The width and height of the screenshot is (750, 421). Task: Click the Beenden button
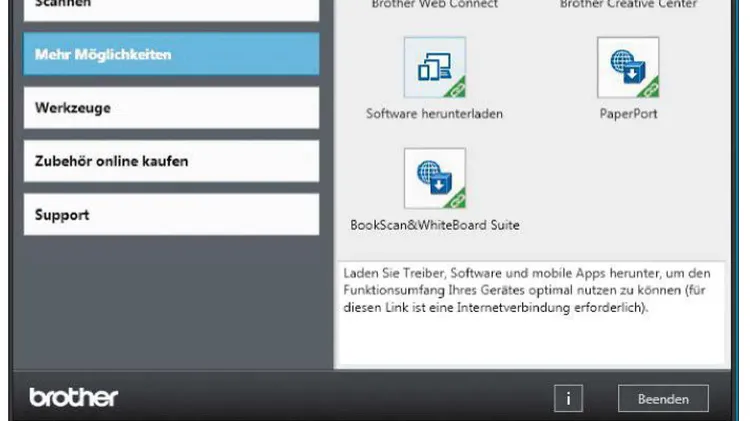coord(663,399)
